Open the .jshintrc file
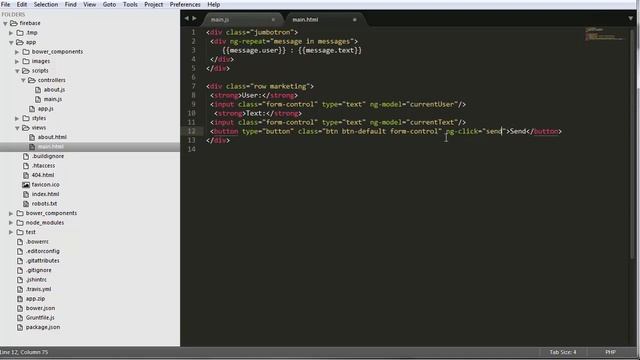The height and width of the screenshot is (360, 640). (36, 280)
